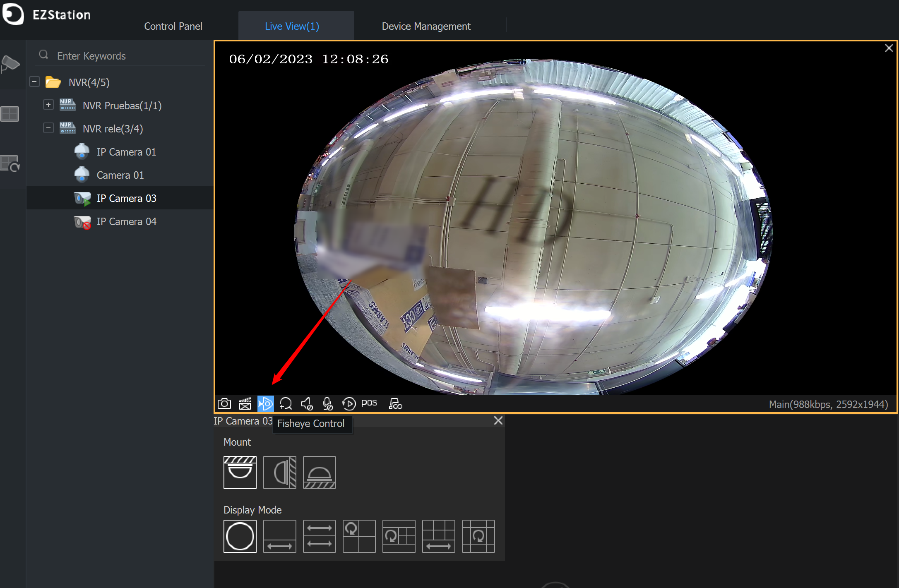Activate digital zoom on the camera feed
Screen dimensions: 899x588
pos(286,403)
